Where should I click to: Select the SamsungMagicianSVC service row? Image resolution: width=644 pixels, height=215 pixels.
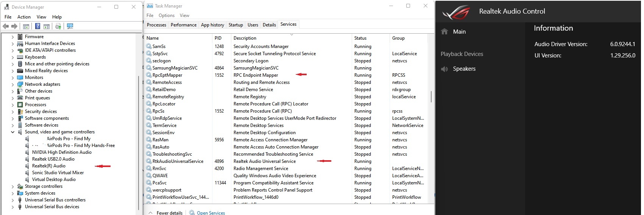(287, 68)
